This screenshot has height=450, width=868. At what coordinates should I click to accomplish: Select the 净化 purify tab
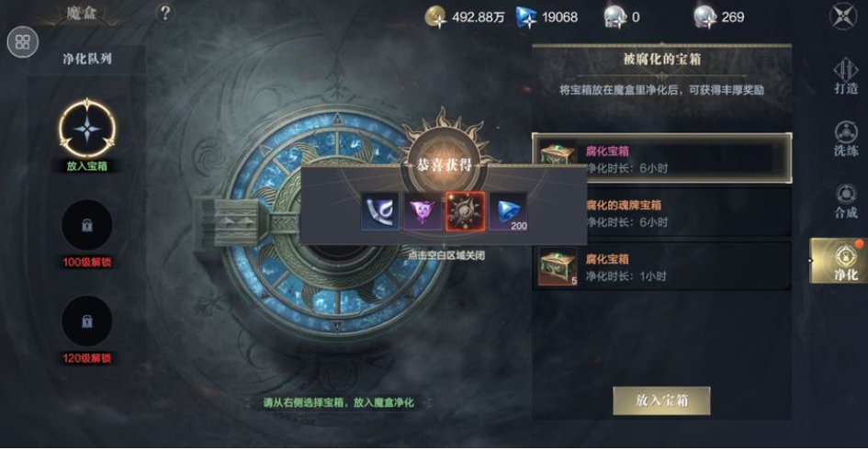point(840,261)
